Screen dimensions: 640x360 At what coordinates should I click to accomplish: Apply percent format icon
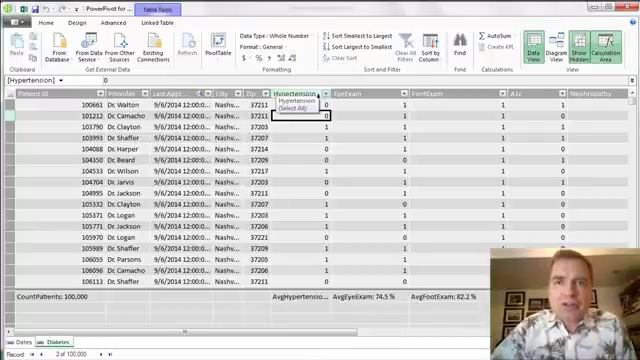pos(258,58)
